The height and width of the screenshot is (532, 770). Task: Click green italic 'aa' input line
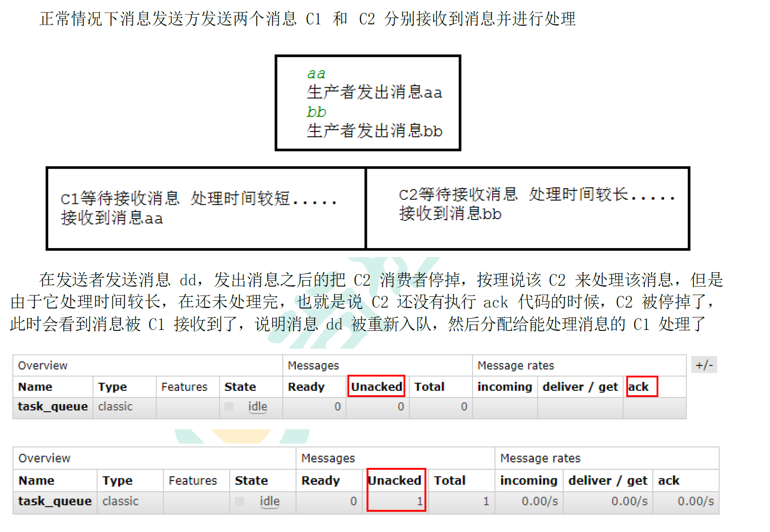[x=316, y=73]
